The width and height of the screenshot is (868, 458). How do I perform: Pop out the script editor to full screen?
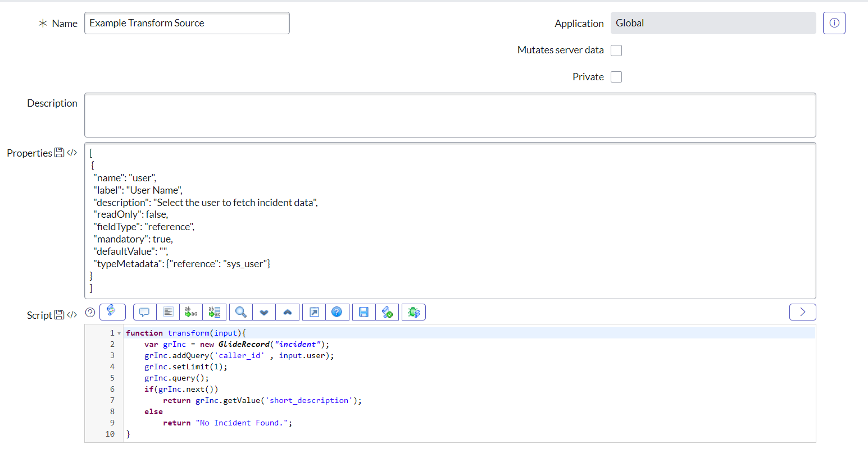pyautogui.click(x=313, y=312)
